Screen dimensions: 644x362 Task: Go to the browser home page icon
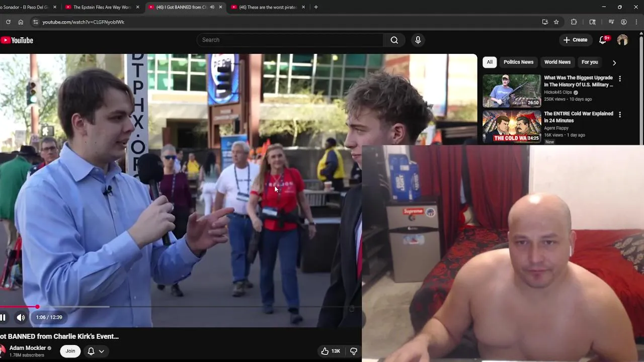21,22
